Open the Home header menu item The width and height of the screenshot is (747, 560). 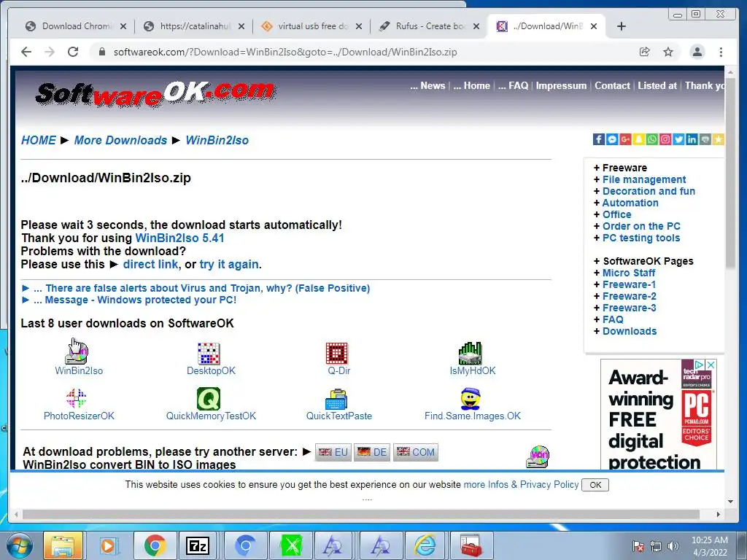point(471,86)
